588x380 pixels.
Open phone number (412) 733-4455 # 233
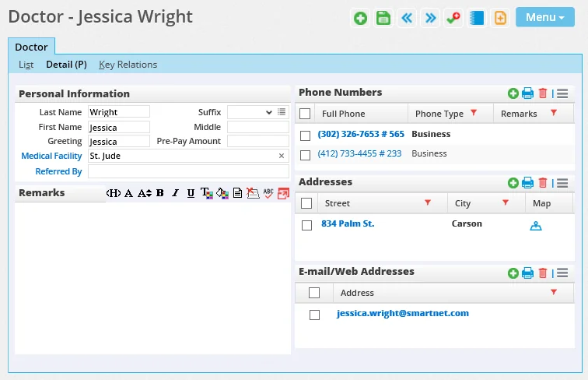point(359,153)
